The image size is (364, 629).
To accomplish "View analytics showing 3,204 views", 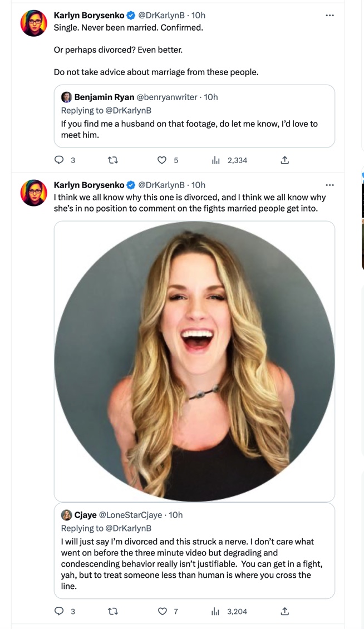I will coord(229,611).
